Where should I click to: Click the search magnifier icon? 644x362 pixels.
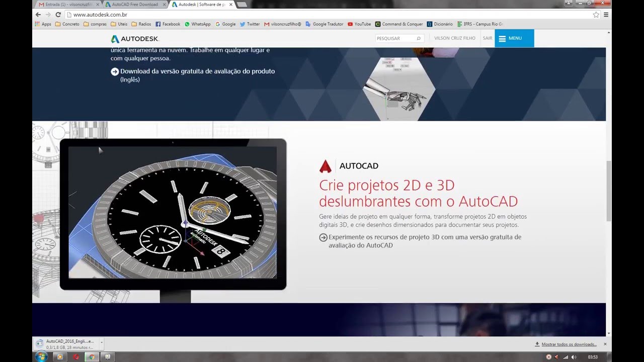click(419, 38)
